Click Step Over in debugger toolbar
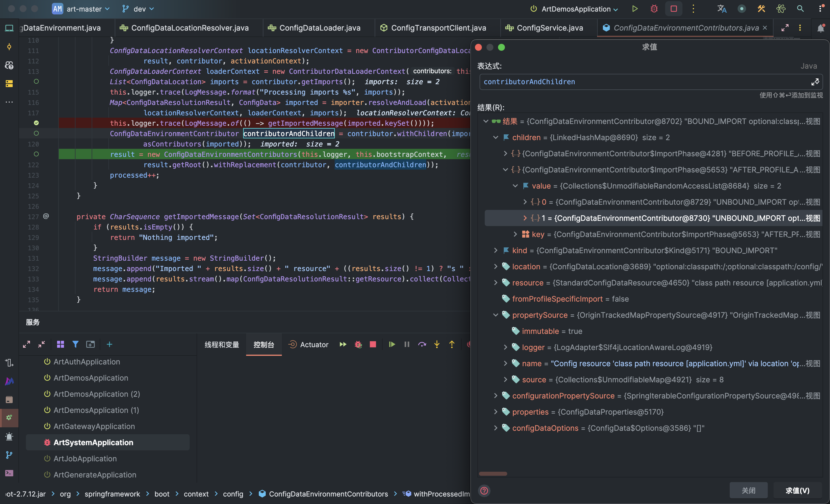The height and width of the screenshot is (504, 830). pyautogui.click(x=422, y=344)
